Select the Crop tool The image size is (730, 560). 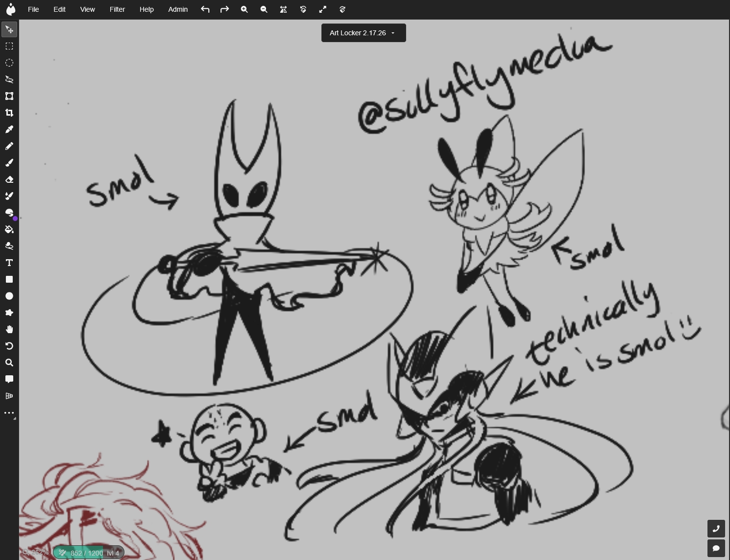(9, 113)
